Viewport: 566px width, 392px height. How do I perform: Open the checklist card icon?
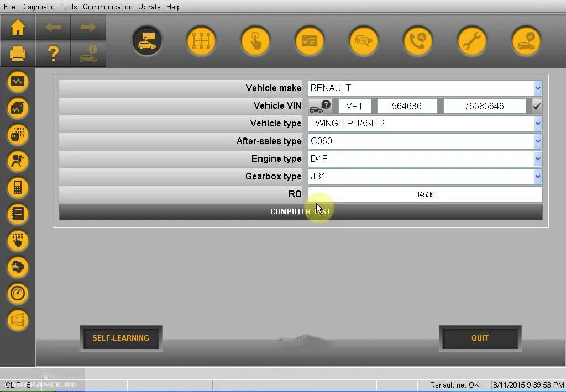coord(310,40)
